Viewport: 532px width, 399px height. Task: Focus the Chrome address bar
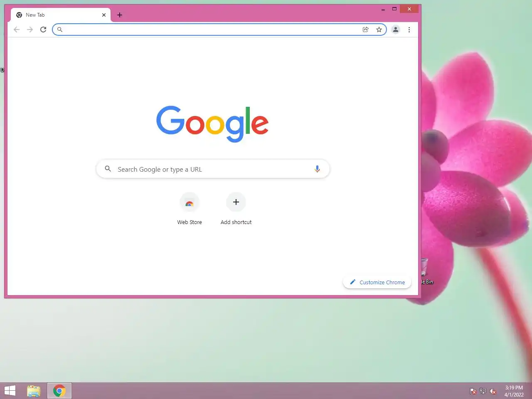click(219, 30)
